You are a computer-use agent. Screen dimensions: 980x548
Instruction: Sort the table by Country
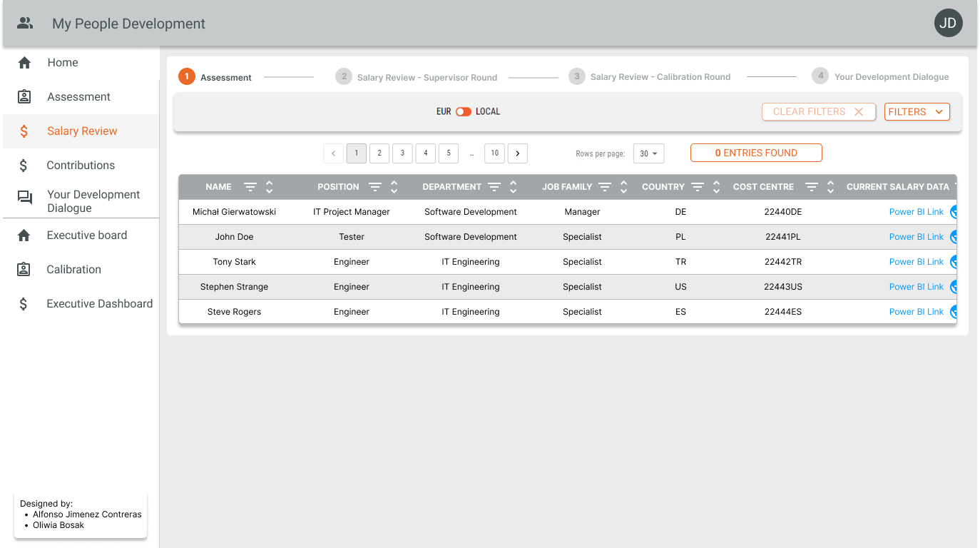tap(716, 187)
